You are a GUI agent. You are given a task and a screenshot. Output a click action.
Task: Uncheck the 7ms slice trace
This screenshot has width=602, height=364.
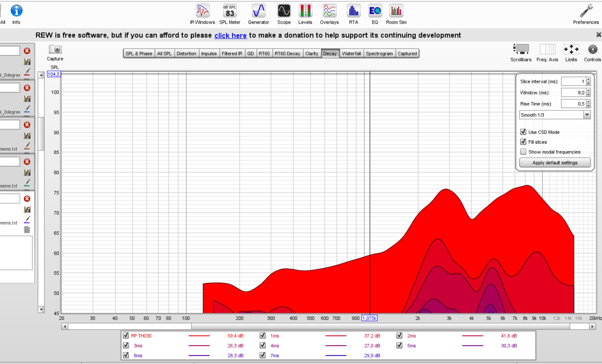coord(262,355)
